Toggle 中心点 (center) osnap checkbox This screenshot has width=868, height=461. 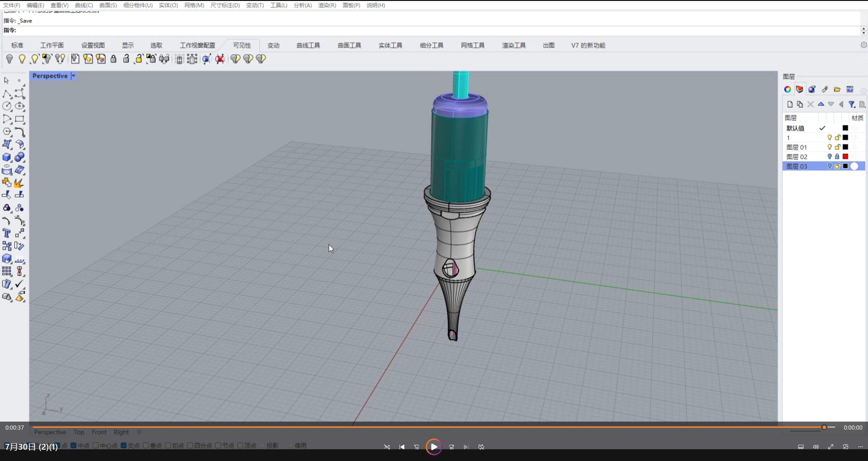[96, 445]
